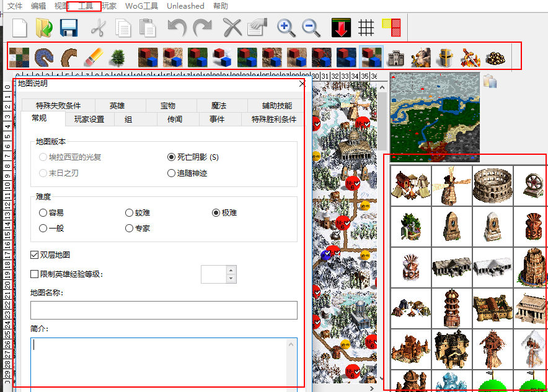This screenshot has height=392, width=548.
Task: Decrease hero level limit with down arrow
Action: (231, 279)
